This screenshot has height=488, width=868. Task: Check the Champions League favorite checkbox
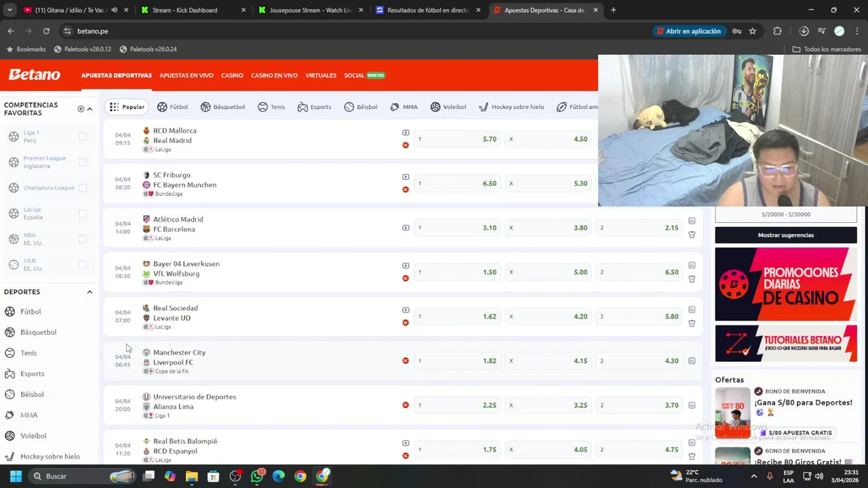click(x=83, y=188)
